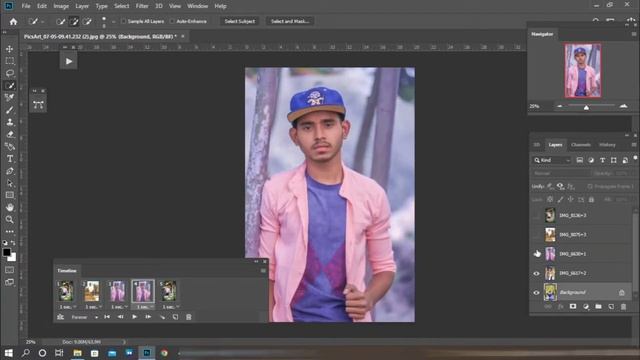The width and height of the screenshot is (640, 360).
Task: Select the Eraser tool
Action: coord(10,134)
